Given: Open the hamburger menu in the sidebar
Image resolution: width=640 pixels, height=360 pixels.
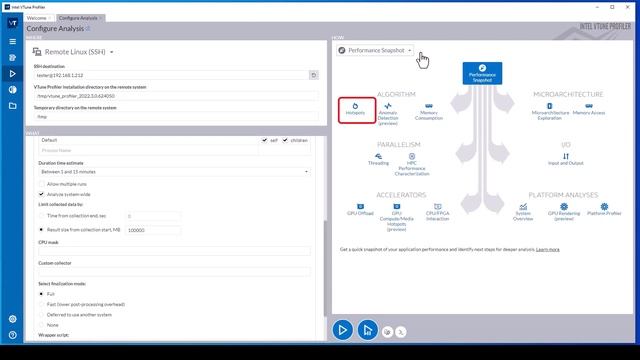Looking at the screenshot, I should tap(13, 42).
